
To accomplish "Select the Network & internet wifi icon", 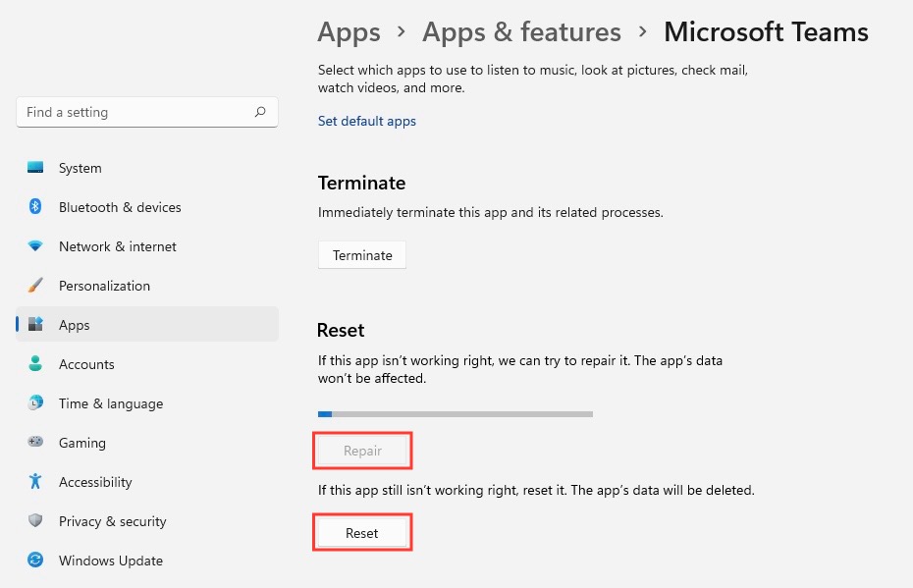I will coord(35,245).
